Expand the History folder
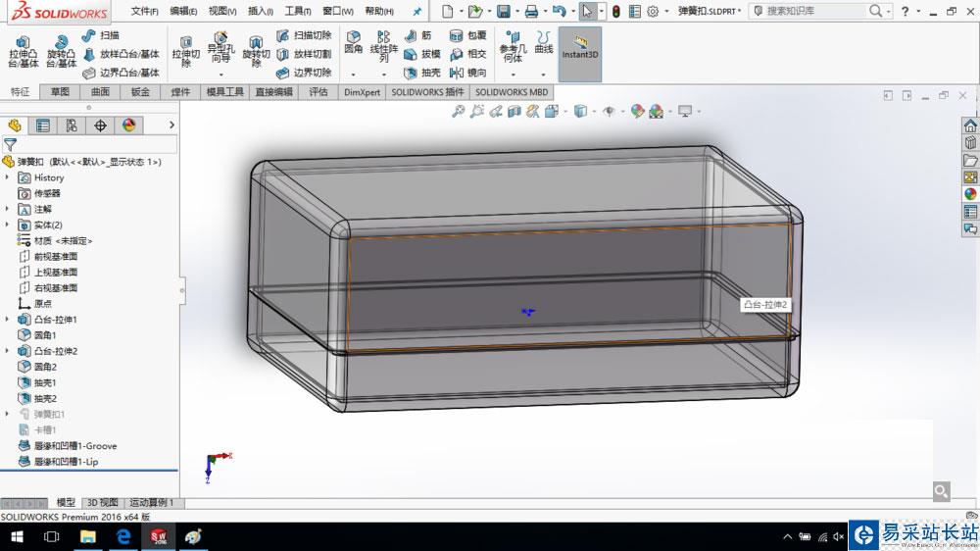Viewport: 980px width, 551px height. coord(8,177)
